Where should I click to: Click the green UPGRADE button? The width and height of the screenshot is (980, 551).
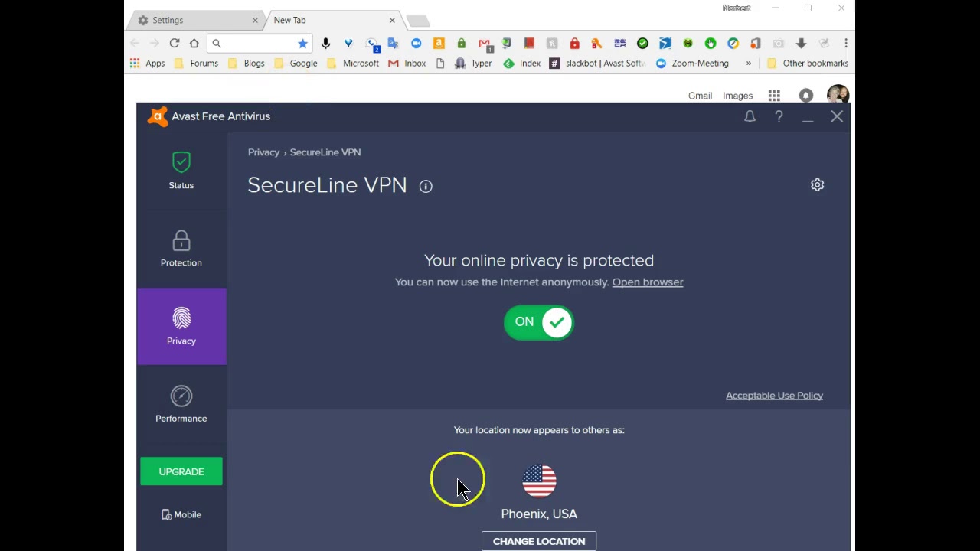tap(181, 471)
